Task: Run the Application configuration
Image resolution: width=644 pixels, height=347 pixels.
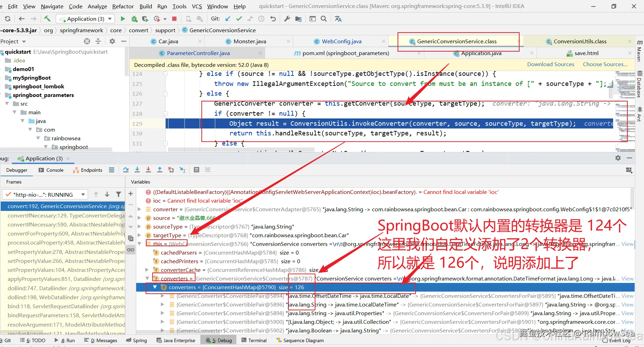Action: [123, 19]
